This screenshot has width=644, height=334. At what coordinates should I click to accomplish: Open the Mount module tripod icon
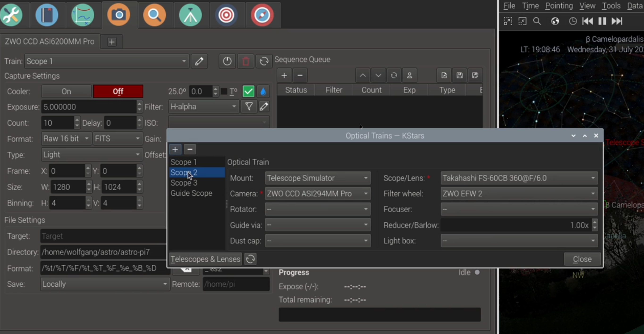point(190,15)
